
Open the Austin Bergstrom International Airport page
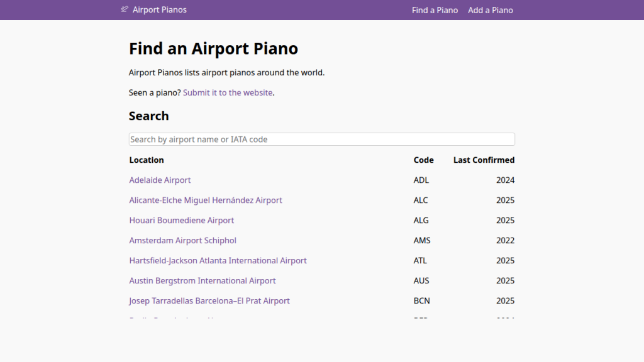[x=203, y=280]
